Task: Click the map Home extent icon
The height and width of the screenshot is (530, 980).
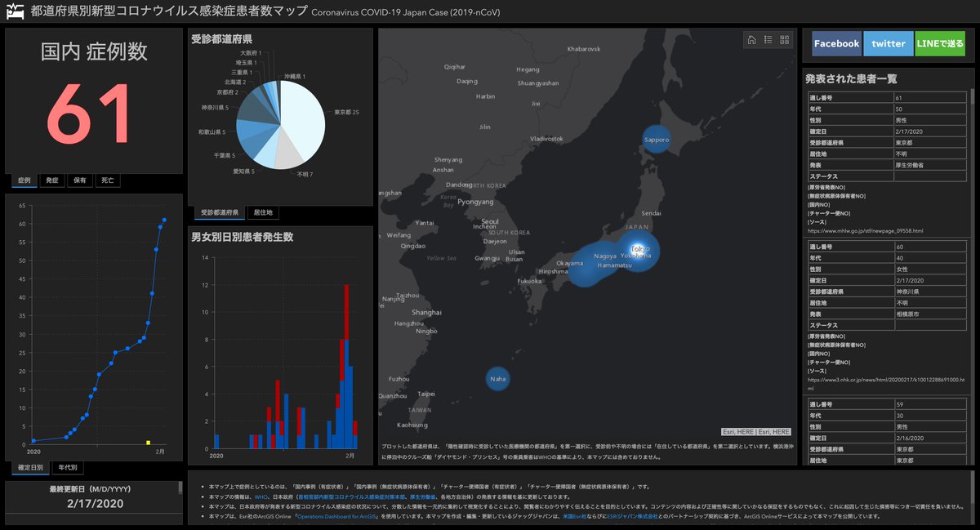Action: tap(751, 40)
